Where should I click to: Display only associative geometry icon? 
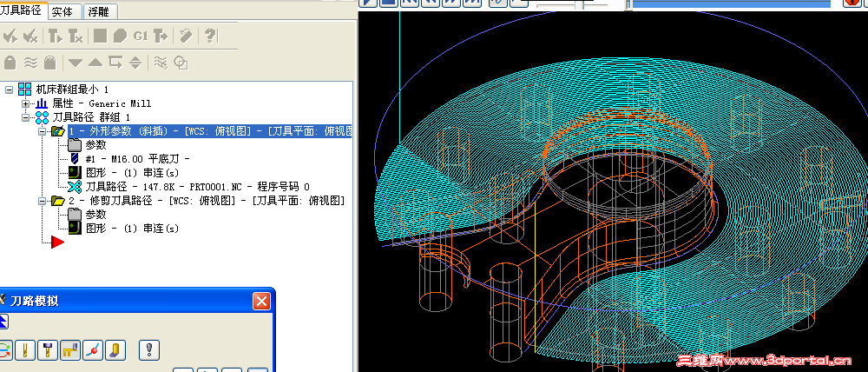(181, 63)
